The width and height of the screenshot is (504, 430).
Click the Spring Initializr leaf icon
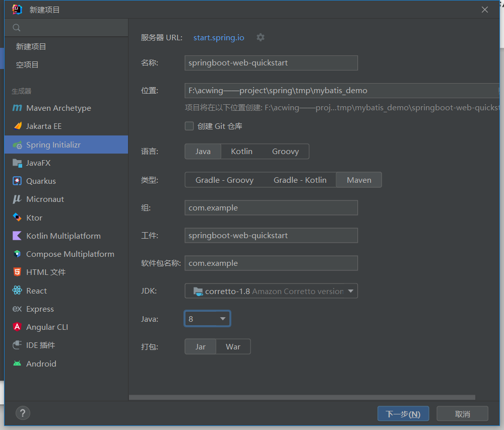[x=17, y=145]
